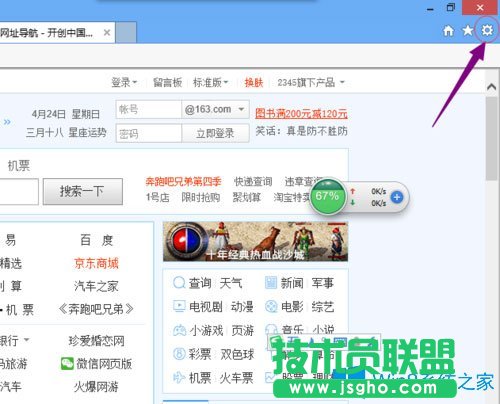
Task: Click the 微信网页版 WeChat icon
Action: click(67, 364)
